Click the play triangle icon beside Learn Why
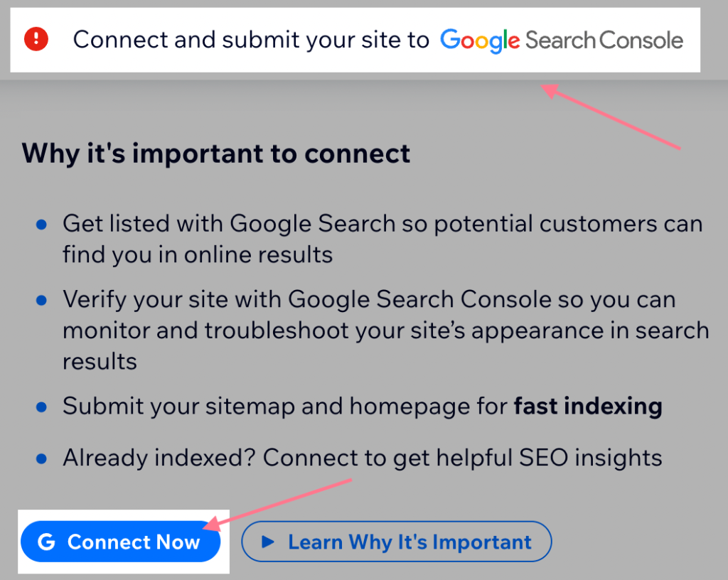Image resolution: width=728 pixels, height=580 pixels. pyautogui.click(x=268, y=543)
